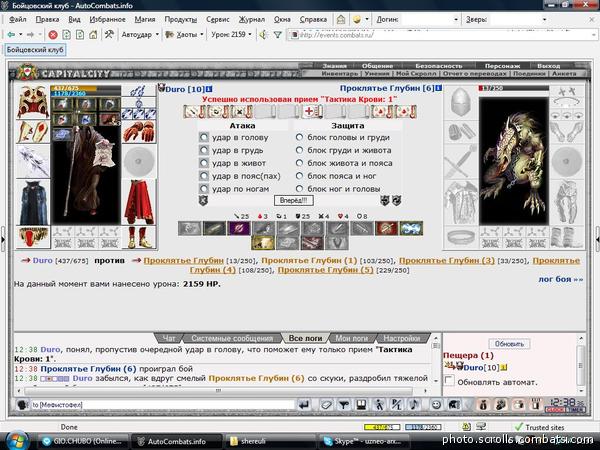The image size is (600, 450).
Task: Click the chat message input field
Action: 163,404
